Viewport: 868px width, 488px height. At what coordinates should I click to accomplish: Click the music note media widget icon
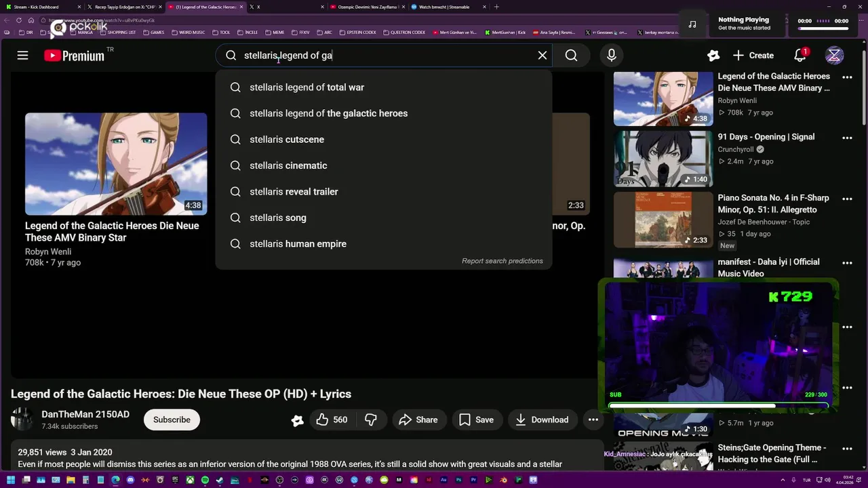pyautogui.click(x=692, y=24)
